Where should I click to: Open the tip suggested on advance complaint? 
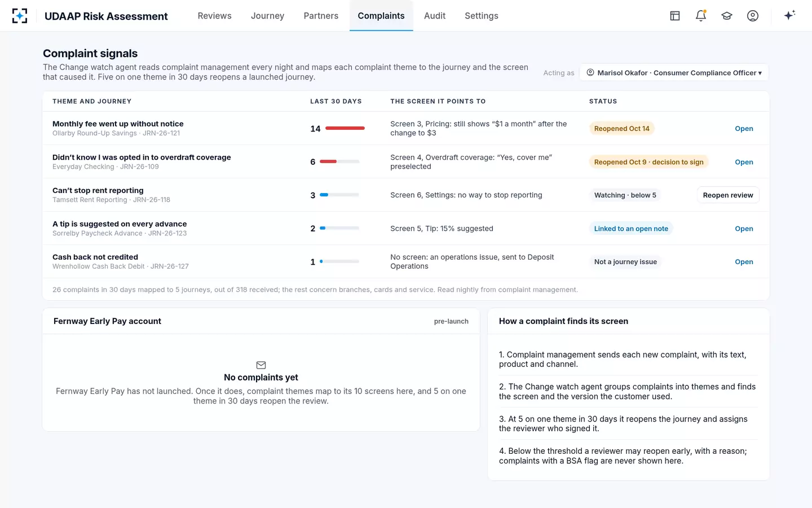(x=744, y=229)
